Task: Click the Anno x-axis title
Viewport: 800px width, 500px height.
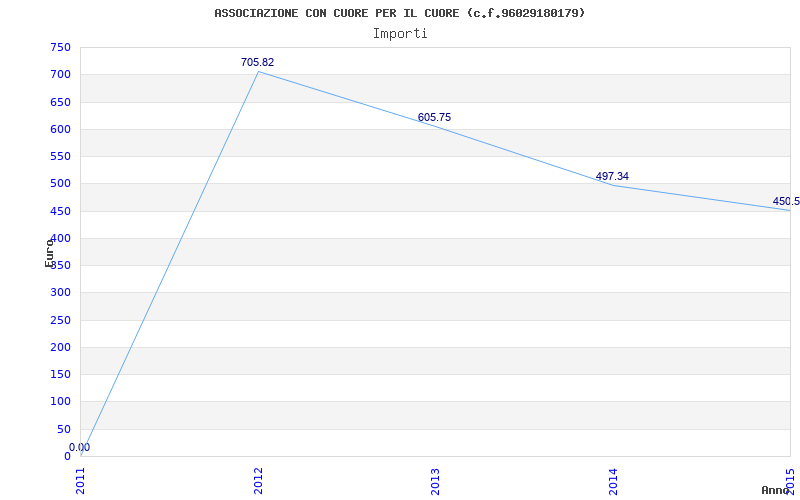Action: click(x=776, y=490)
